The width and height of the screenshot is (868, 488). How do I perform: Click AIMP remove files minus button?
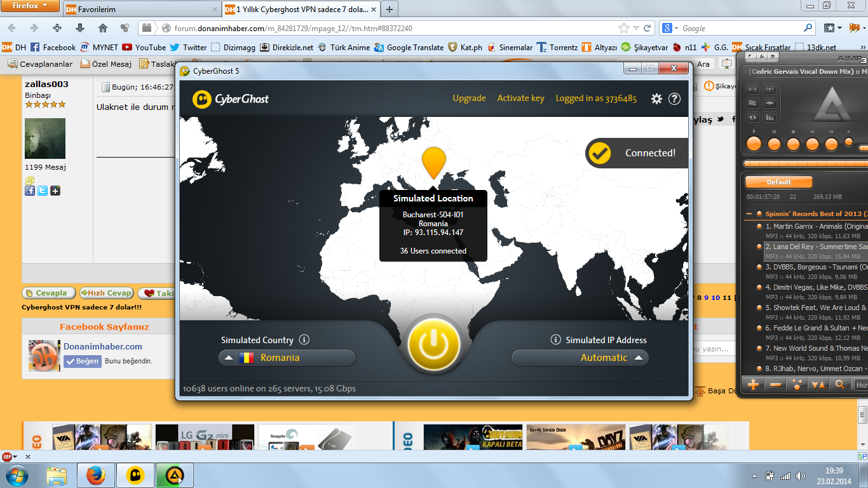pos(776,384)
